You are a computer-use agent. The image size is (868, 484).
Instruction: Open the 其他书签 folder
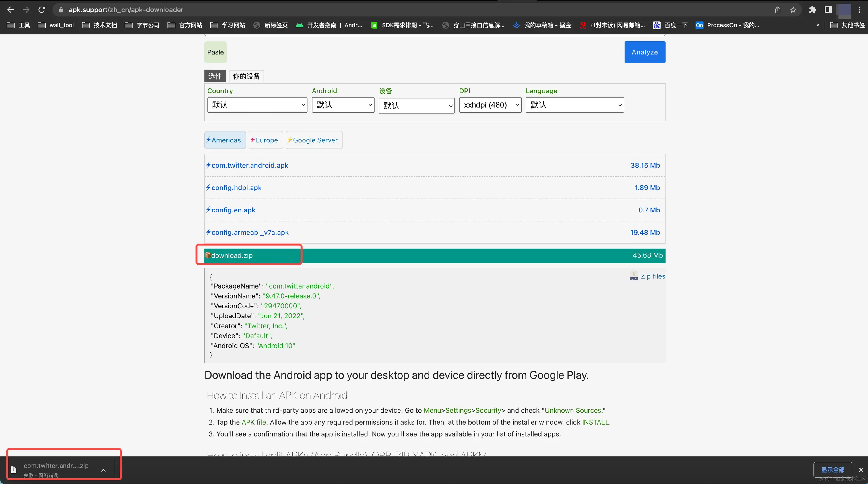coord(847,25)
